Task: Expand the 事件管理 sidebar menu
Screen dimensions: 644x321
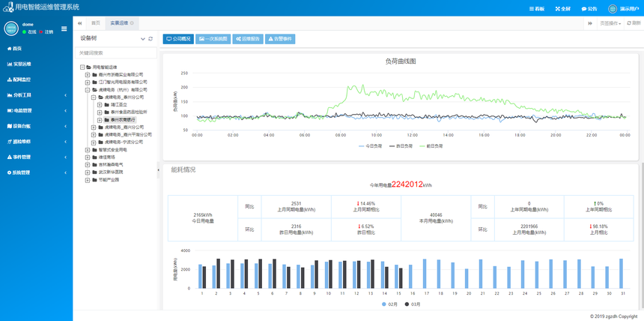Action: pyautogui.click(x=36, y=157)
